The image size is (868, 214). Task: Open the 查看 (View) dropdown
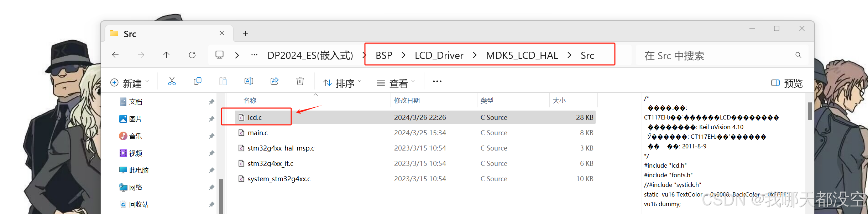pos(396,83)
